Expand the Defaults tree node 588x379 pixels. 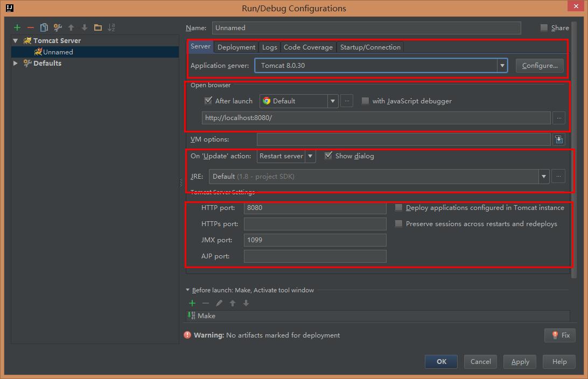pyautogui.click(x=16, y=63)
